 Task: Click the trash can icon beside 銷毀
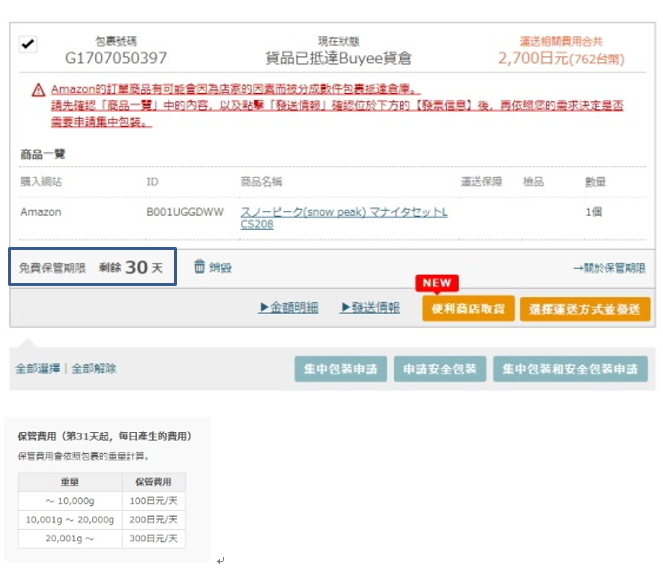199,267
